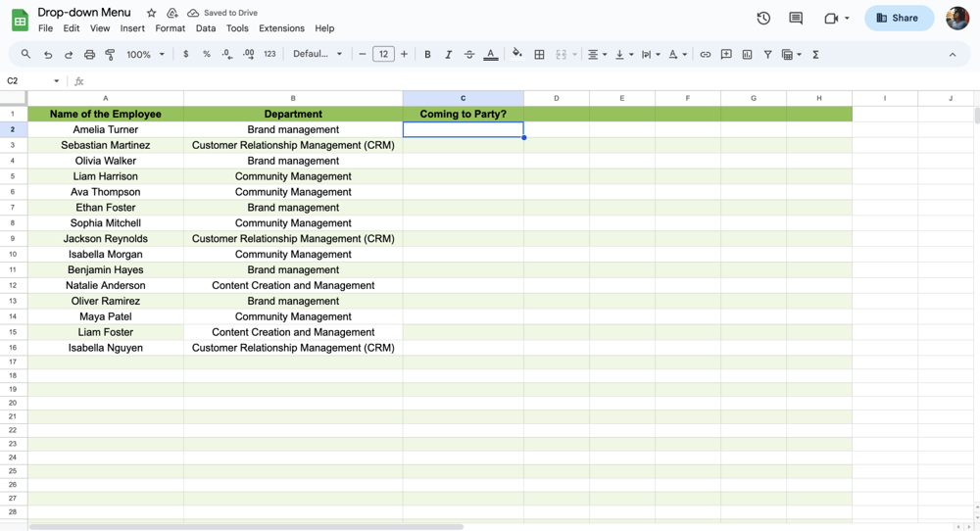Open vertical align dropdown
Screen dimensions: 980x531
pos(623,54)
